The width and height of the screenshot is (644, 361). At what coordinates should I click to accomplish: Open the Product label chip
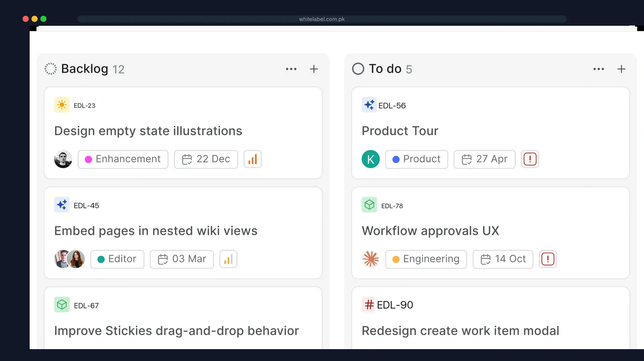(417, 159)
